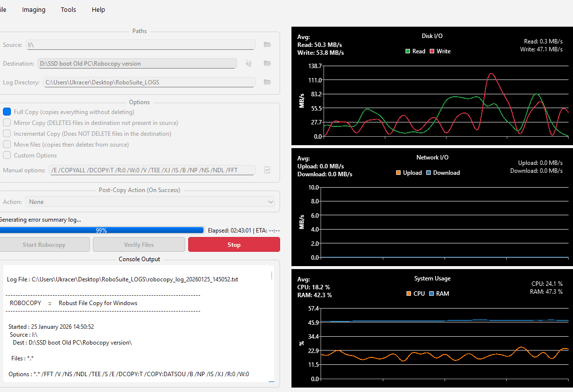573x392 pixels.
Task: Check the Custom Options box
Action: click(7, 156)
